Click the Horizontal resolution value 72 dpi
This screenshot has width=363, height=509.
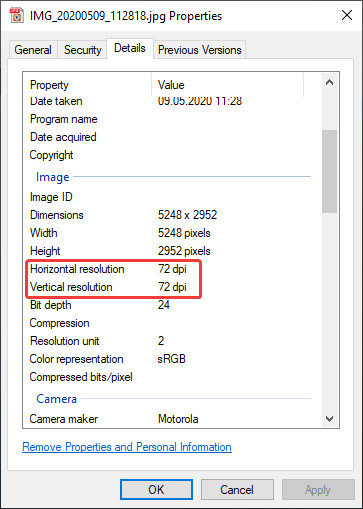(x=172, y=269)
